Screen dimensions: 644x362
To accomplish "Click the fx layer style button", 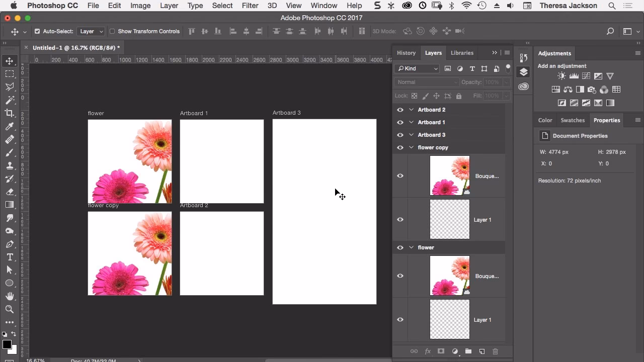I will pyautogui.click(x=428, y=351).
